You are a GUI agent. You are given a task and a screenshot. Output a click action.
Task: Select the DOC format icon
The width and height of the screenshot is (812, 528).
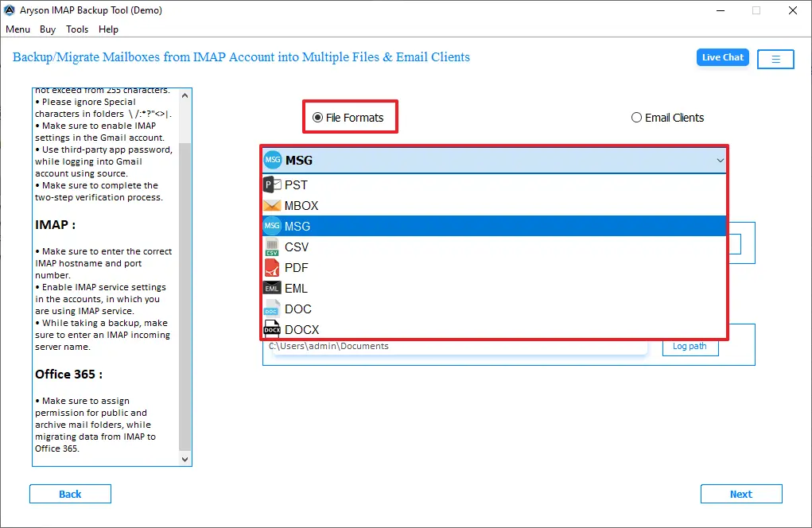pyautogui.click(x=271, y=309)
